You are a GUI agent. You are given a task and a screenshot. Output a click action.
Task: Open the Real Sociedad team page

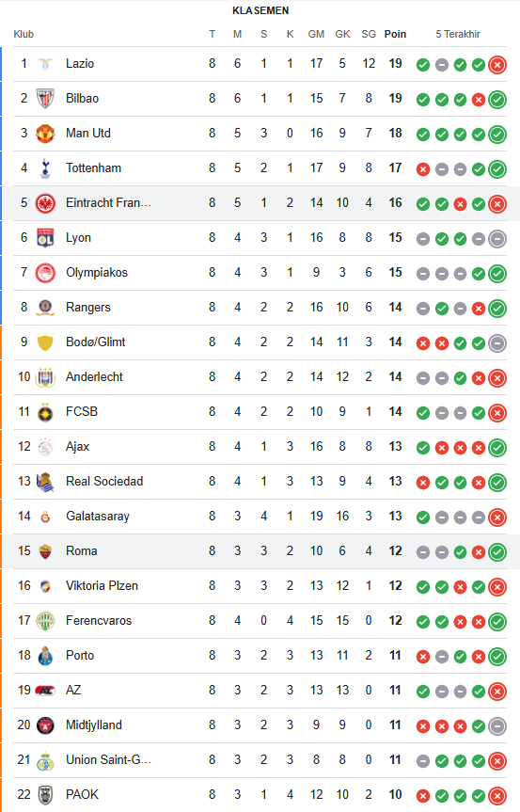tap(104, 481)
